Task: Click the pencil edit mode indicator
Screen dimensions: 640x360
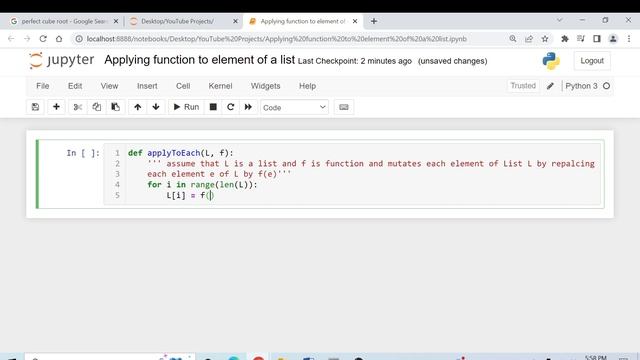Action: 550,86
